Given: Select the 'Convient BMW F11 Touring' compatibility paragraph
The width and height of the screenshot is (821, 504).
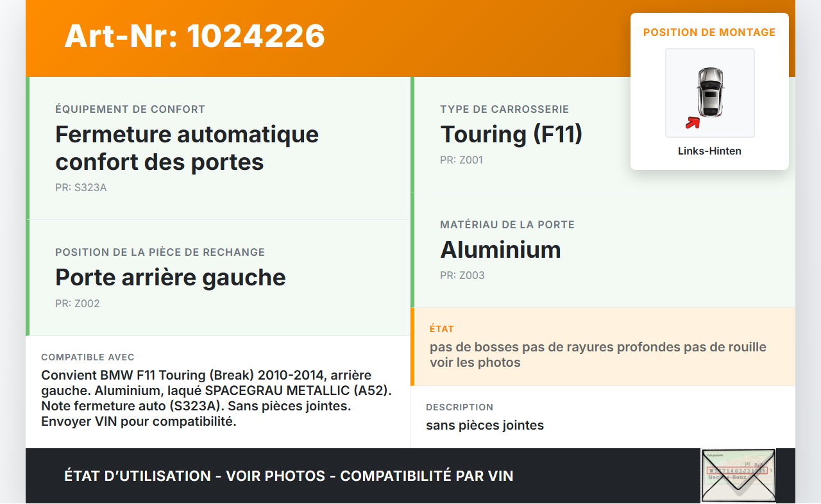Looking at the screenshot, I should click(x=217, y=398).
